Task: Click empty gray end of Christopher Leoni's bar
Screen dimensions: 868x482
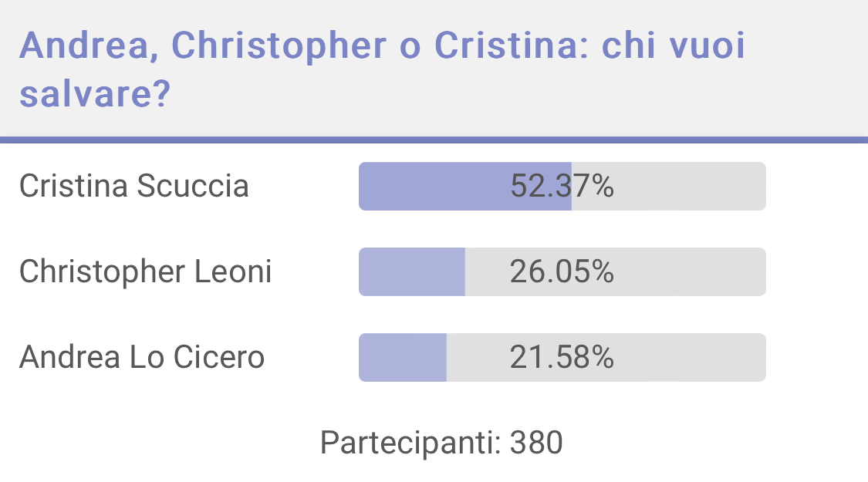Action: pos(691,271)
